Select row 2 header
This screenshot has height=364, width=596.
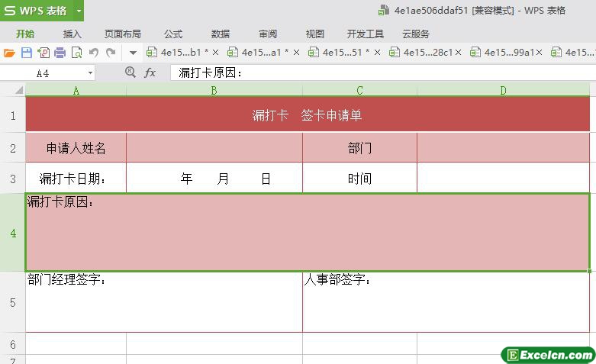(x=12, y=148)
